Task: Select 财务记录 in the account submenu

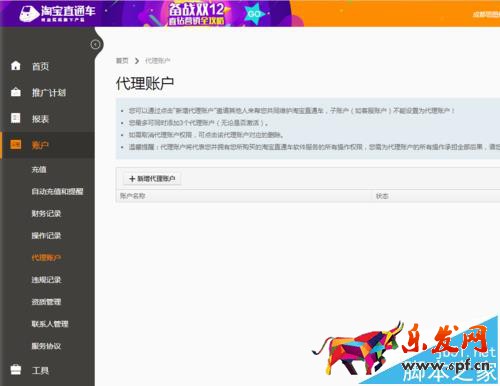Action: coord(46,213)
